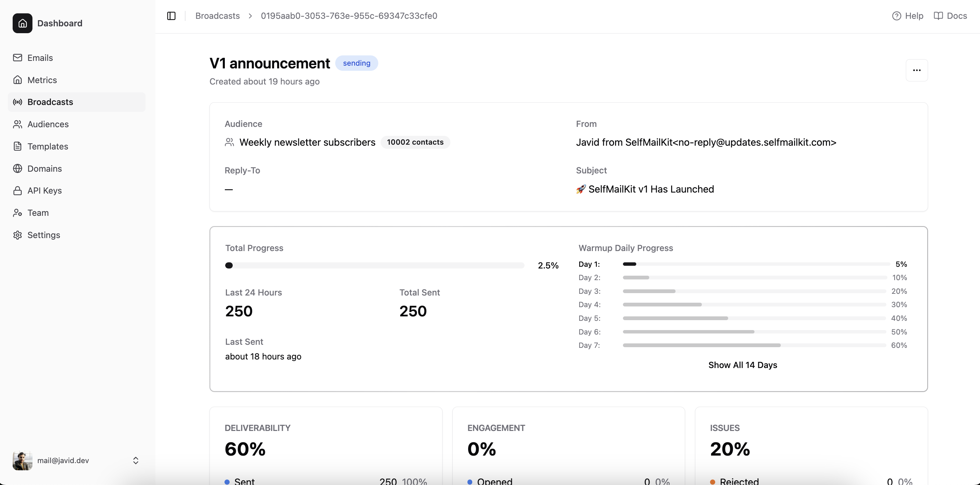Go to API Keys in sidebar
The image size is (980, 485).
tap(77, 191)
